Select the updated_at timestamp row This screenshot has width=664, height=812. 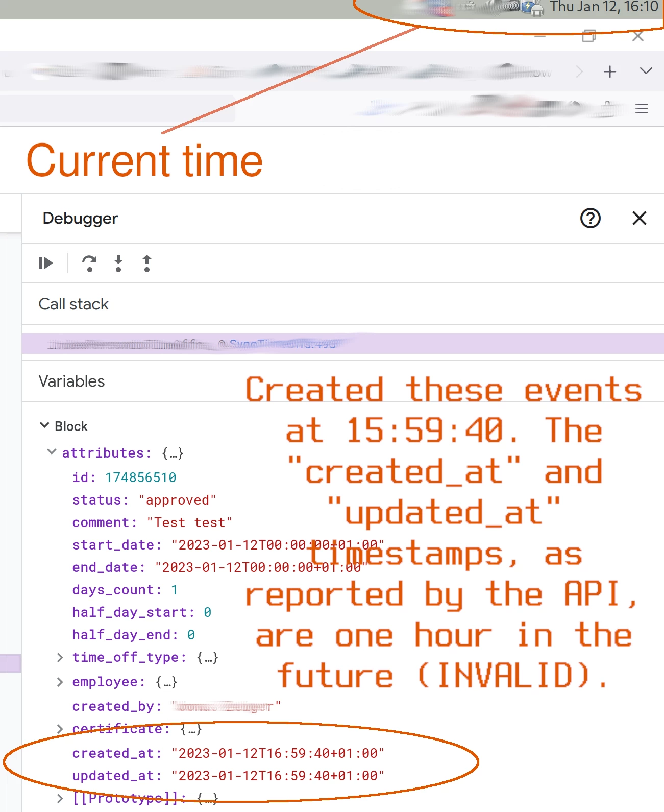pos(228,776)
